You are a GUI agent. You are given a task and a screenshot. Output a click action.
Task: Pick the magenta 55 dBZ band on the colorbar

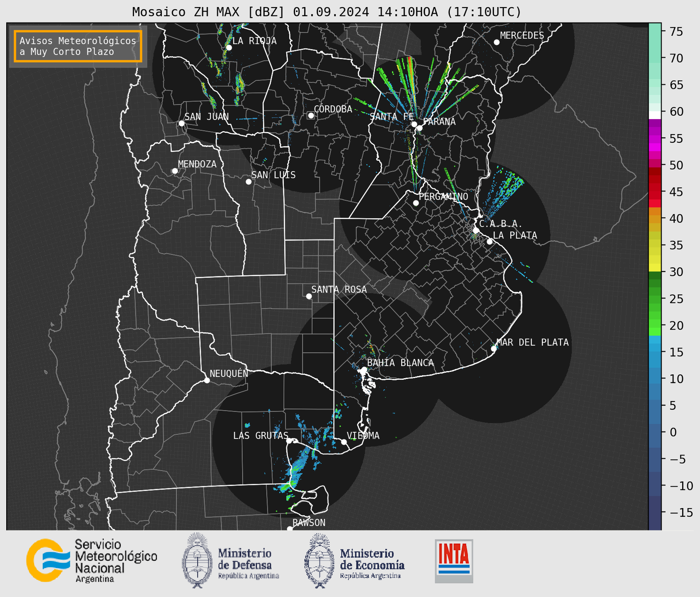pyautogui.click(x=655, y=138)
